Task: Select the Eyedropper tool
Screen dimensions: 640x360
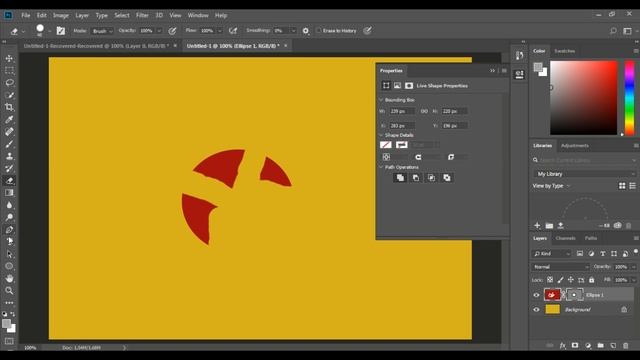Action: click(x=9, y=120)
